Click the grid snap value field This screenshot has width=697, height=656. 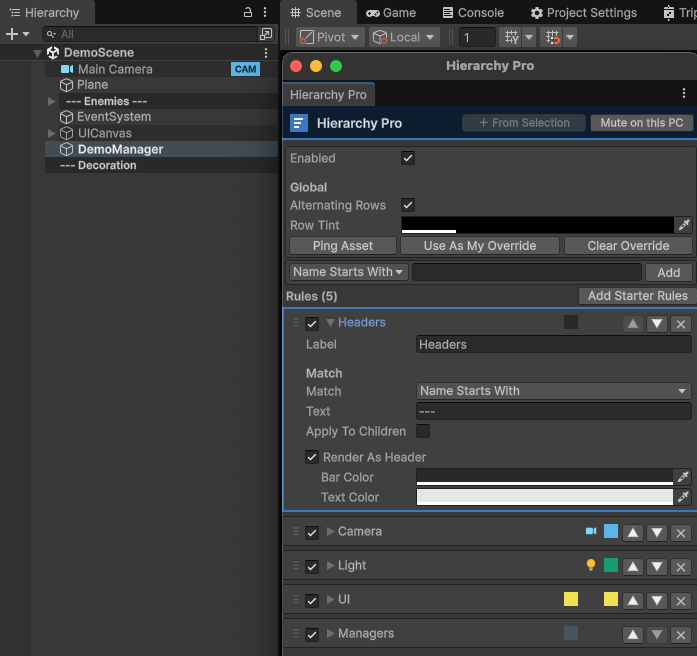point(477,37)
